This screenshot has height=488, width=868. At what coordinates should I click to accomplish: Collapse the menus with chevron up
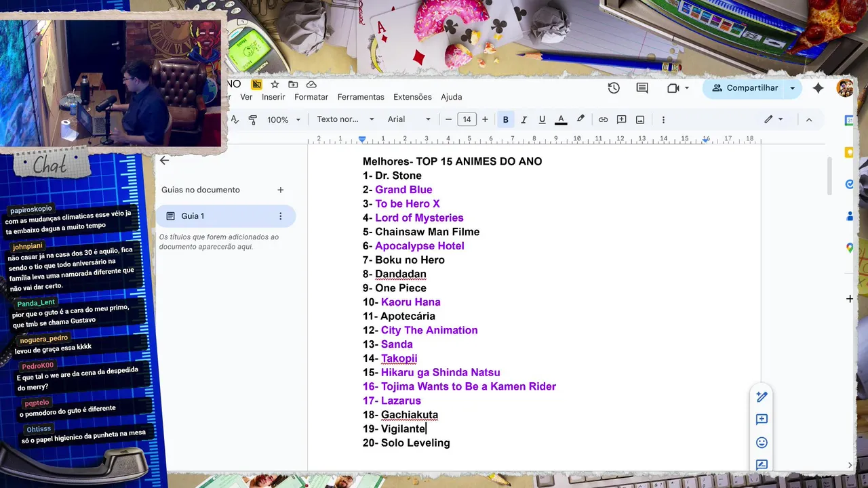click(808, 119)
